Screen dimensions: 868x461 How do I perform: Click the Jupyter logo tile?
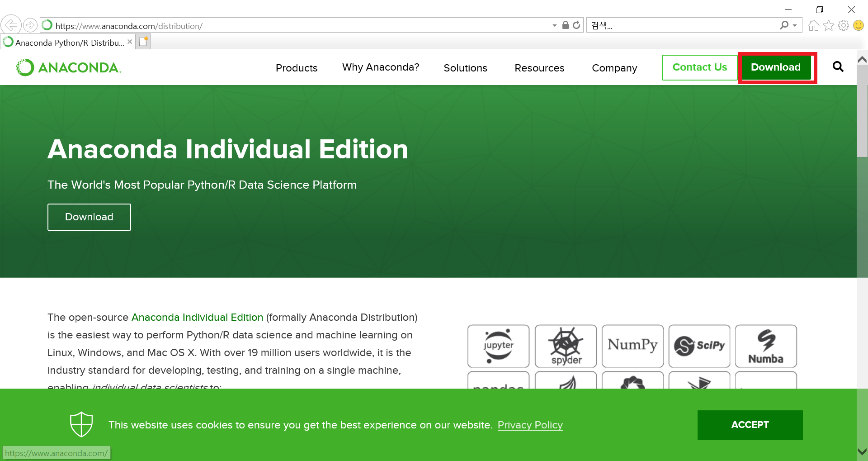click(498, 346)
